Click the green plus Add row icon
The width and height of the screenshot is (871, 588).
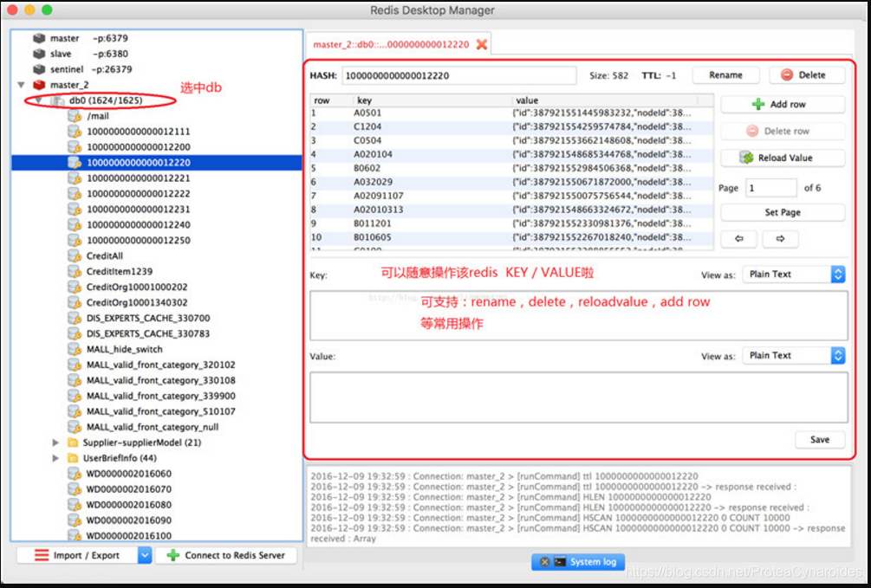pyautogui.click(x=758, y=105)
